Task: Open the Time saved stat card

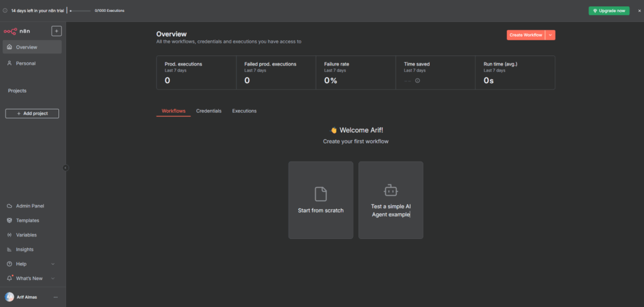Action: point(435,73)
